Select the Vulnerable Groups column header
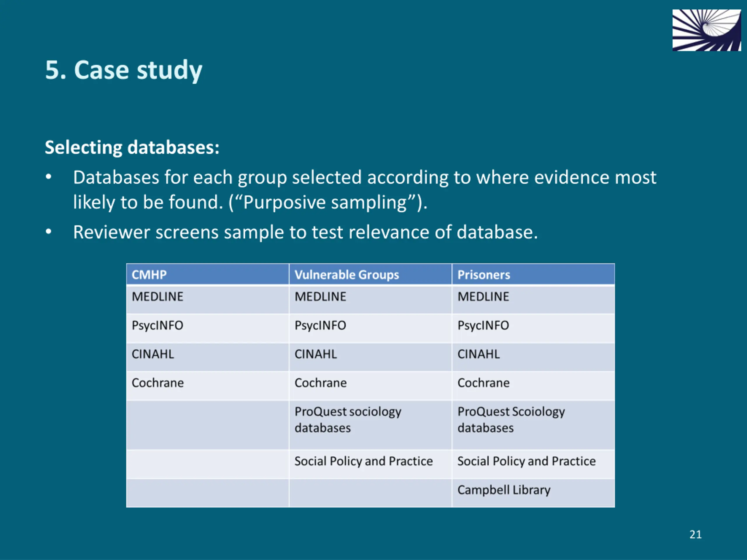The height and width of the screenshot is (560, 747). (346, 274)
